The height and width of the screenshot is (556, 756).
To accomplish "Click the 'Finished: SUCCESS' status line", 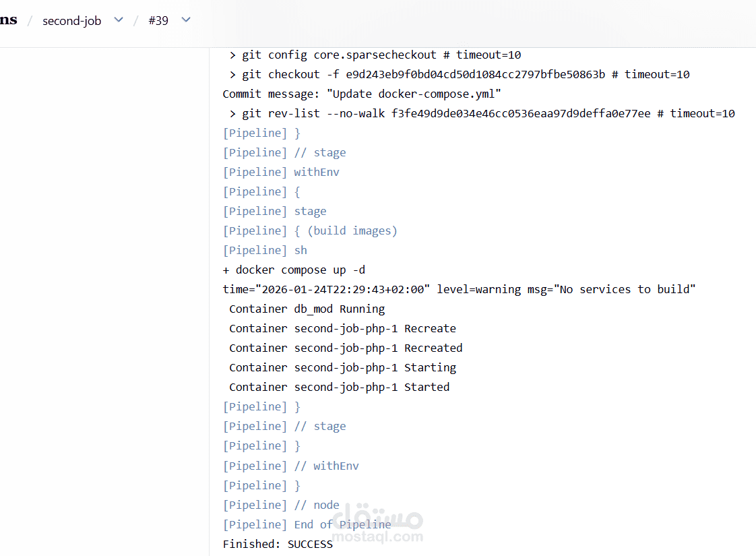I will [278, 544].
